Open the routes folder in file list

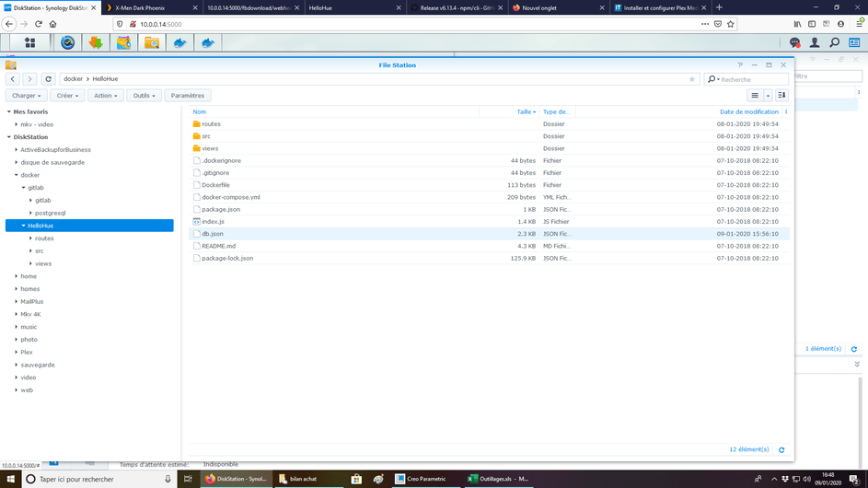click(490, 124)
